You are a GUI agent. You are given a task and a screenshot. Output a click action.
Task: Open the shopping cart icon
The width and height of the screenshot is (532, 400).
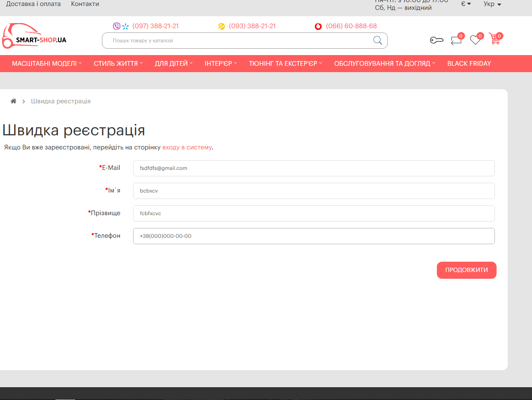click(495, 39)
